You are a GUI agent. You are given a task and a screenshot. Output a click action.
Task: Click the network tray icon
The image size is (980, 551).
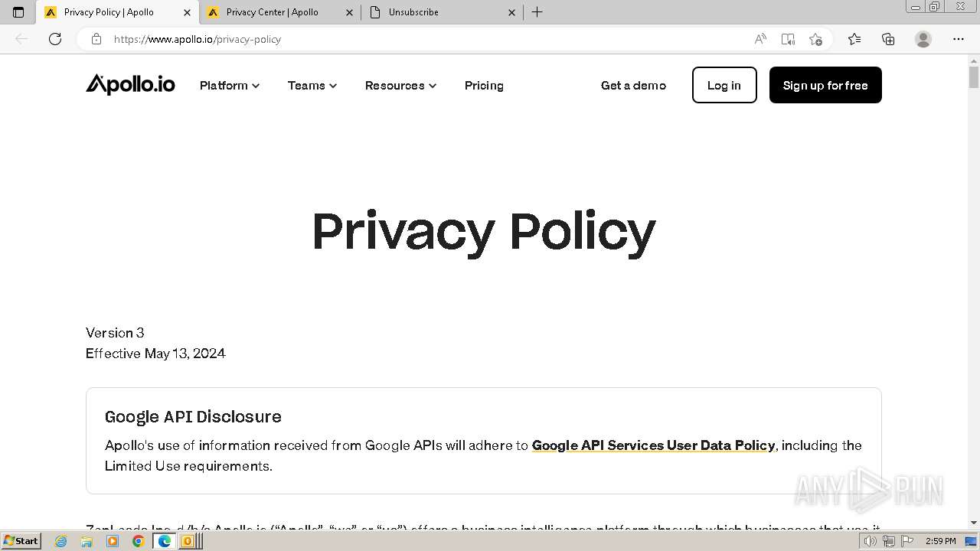pos(888,541)
